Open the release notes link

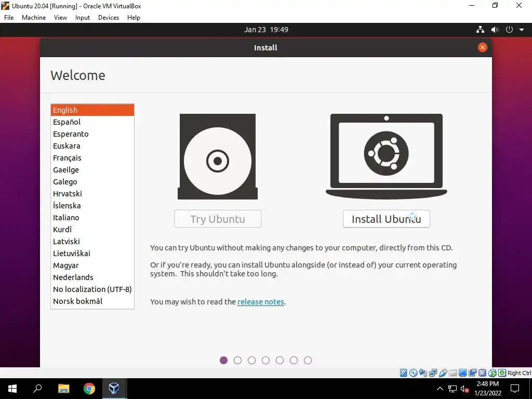click(261, 302)
